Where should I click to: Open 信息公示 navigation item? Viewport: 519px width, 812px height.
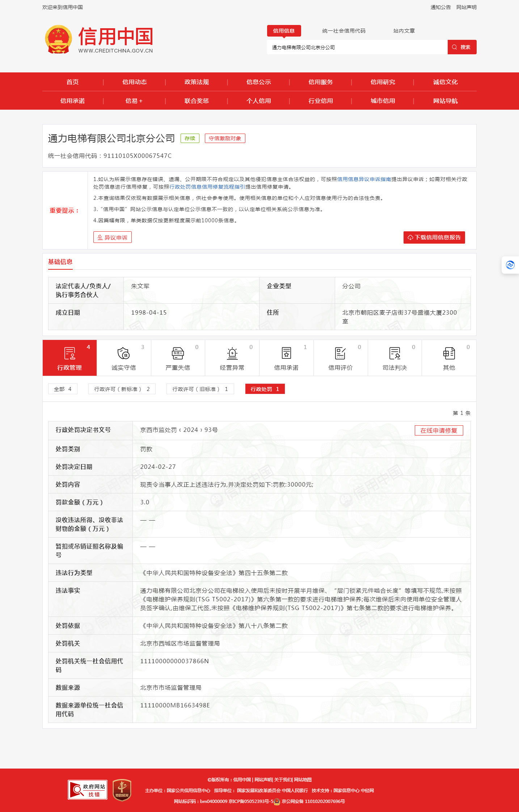[258, 82]
